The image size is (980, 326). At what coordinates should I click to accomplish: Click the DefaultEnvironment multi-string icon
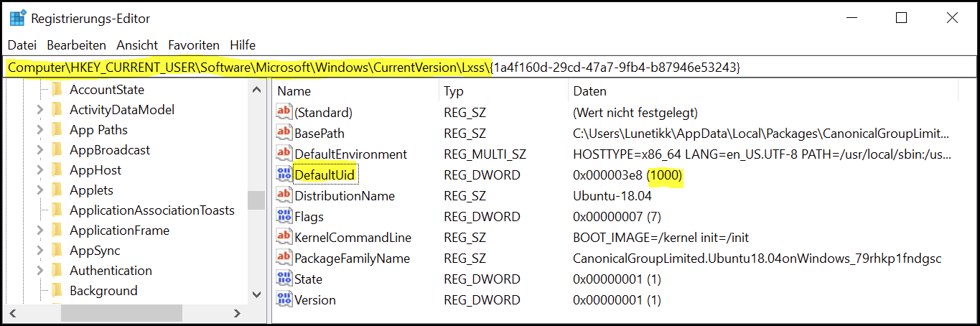(x=284, y=154)
